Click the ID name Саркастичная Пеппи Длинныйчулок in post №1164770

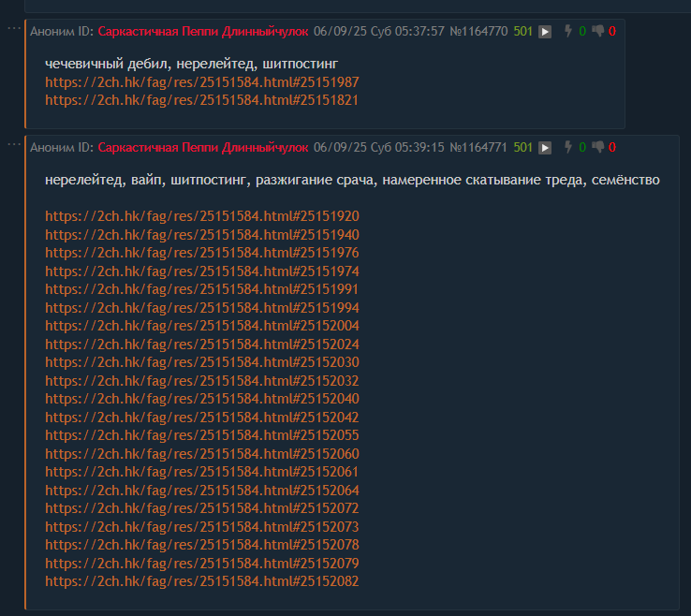203,32
